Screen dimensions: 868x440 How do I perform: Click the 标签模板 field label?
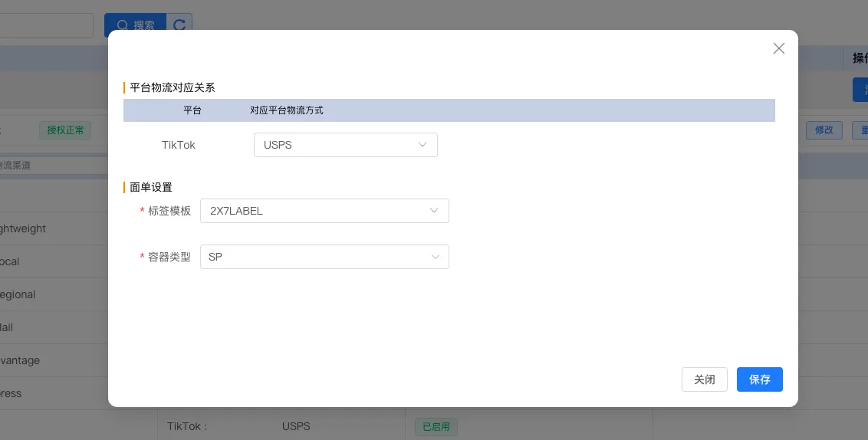[169, 211]
